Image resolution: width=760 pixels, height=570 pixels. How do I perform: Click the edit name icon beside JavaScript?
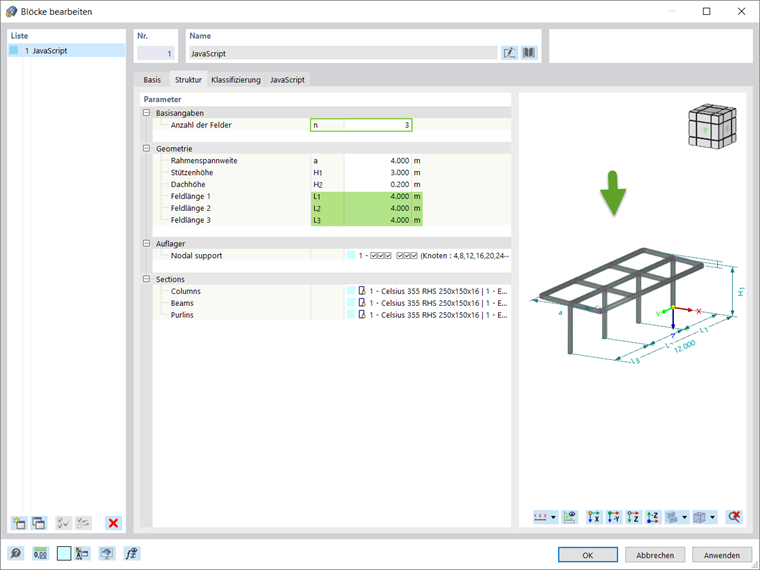point(509,53)
